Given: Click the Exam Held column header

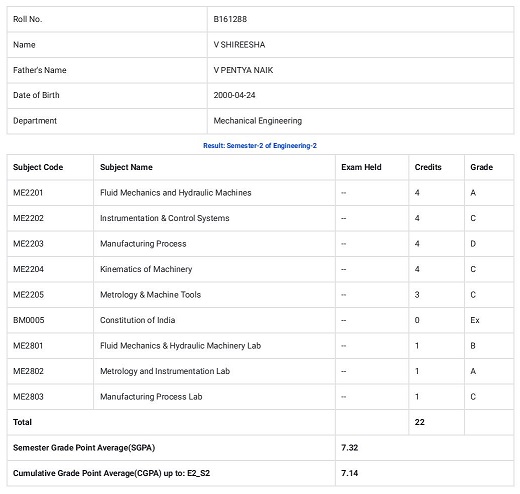Looking at the screenshot, I should [x=361, y=167].
